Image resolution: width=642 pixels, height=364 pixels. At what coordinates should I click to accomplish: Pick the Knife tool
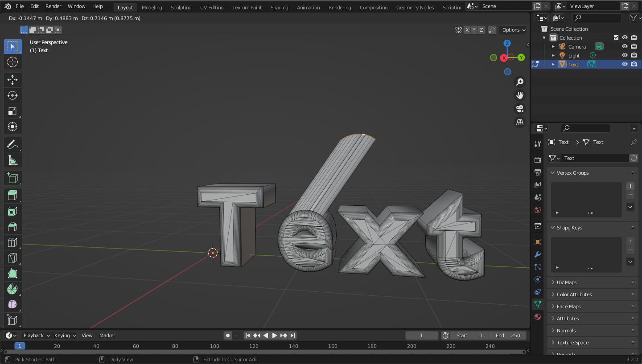pos(13,258)
